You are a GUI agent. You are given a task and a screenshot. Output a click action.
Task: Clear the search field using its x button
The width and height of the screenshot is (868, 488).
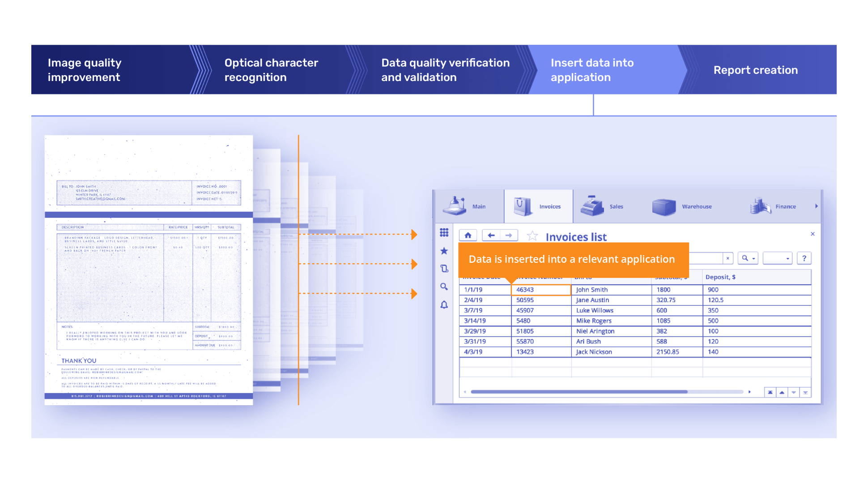(x=728, y=258)
